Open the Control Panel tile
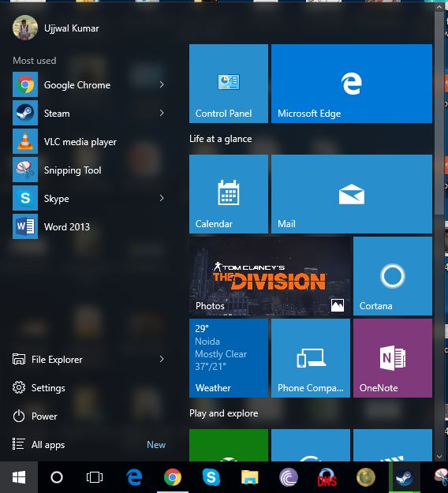The height and width of the screenshot is (493, 448). pyautogui.click(x=229, y=84)
